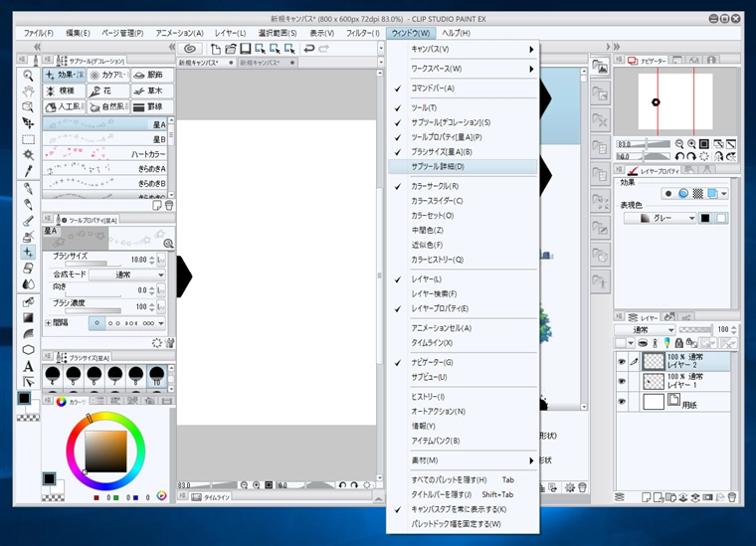The image size is (756, 546).
Task: Select the eraser tool
Action: pos(28,268)
